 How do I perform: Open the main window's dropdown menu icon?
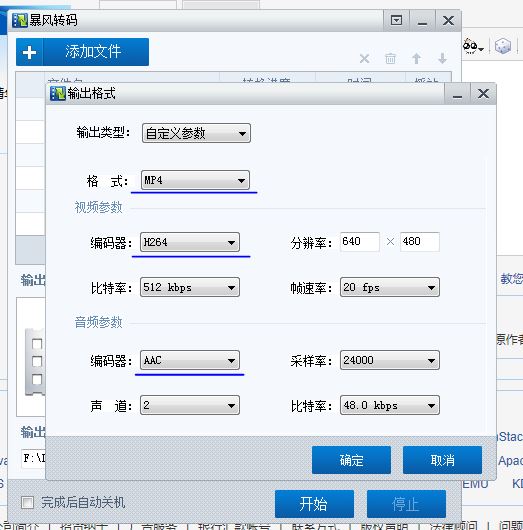(396, 20)
